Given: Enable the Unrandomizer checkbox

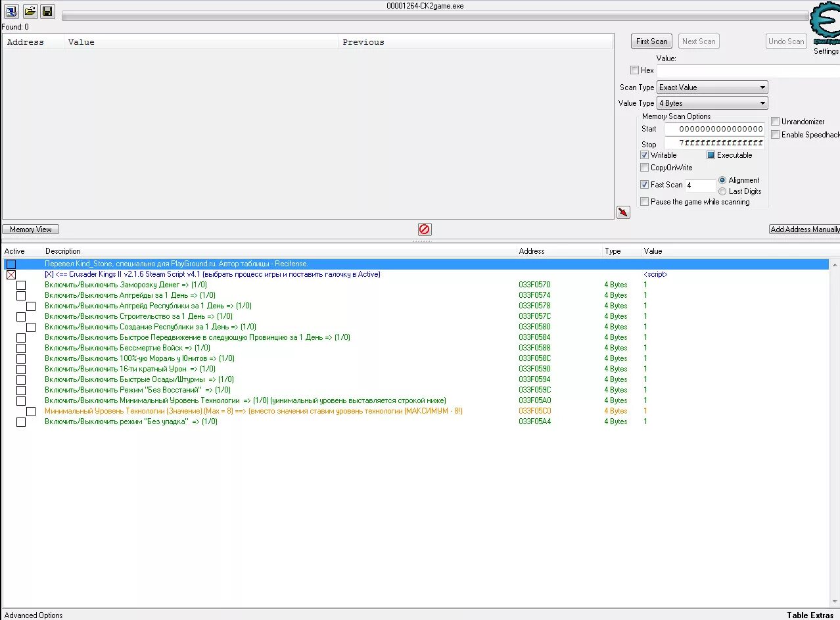Looking at the screenshot, I should (775, 122).
